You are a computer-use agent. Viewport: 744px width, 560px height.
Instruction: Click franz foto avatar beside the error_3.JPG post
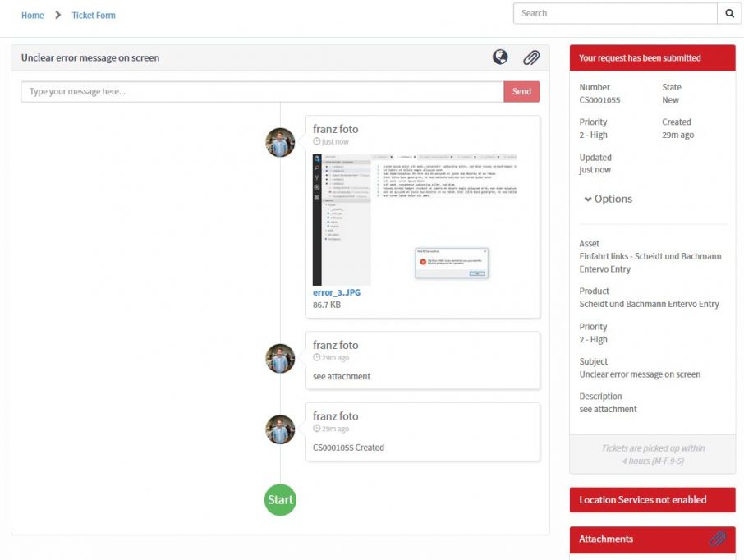tap(280, 142)
